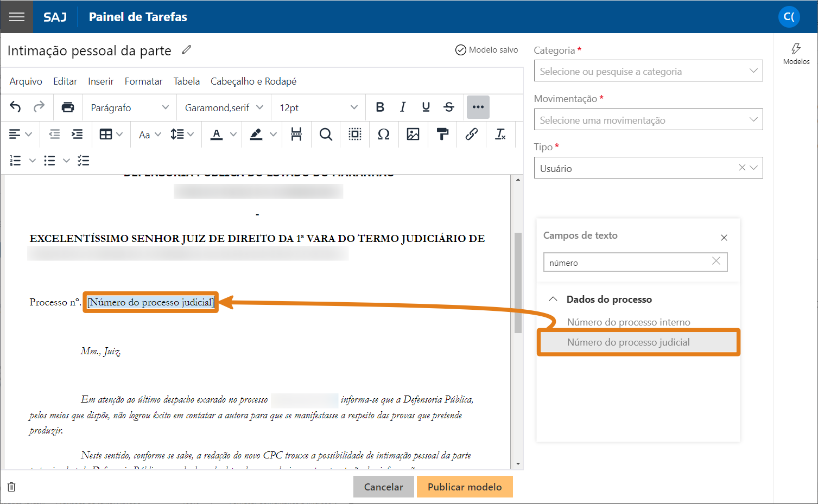Open the Tabela menu
Viewport: 818px width, 504px height.
(187, 81)
